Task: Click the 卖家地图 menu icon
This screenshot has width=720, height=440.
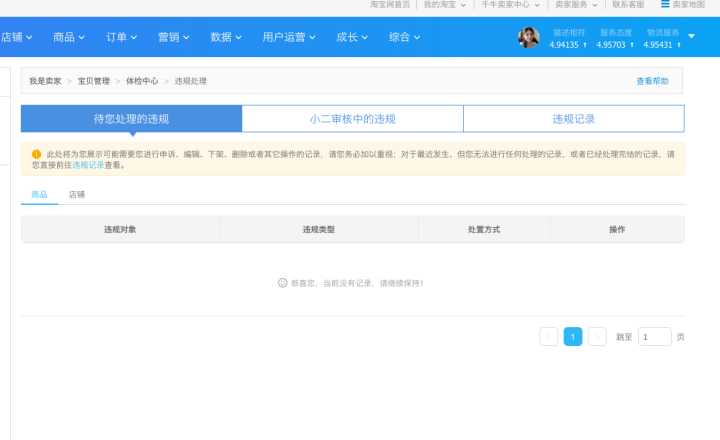Action: coord(665,5)
